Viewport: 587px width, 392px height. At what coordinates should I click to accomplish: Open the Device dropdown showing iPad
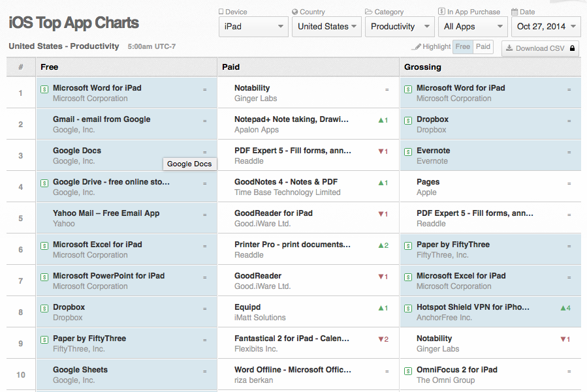click(253, 27)
